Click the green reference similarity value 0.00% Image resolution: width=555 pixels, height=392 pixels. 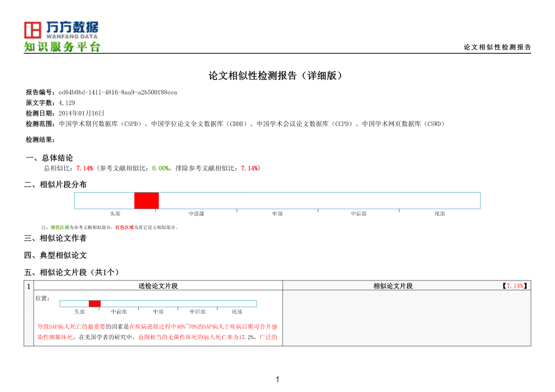[160, 168]
